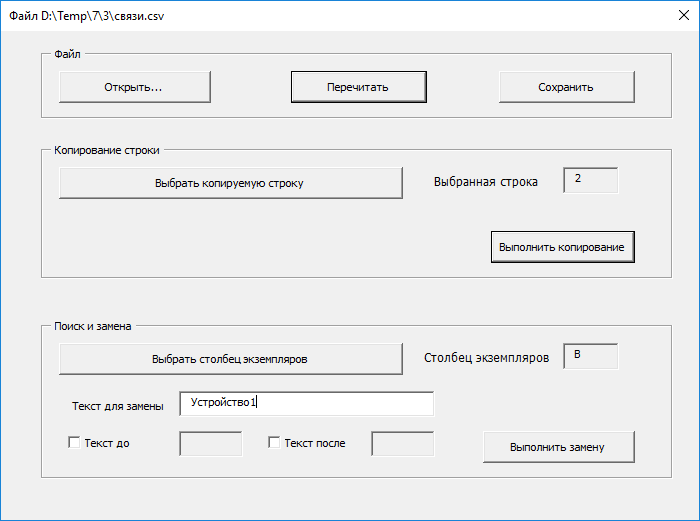
Task: Click the Перечитать button to reload the file
Action: [x=358, y=87]
